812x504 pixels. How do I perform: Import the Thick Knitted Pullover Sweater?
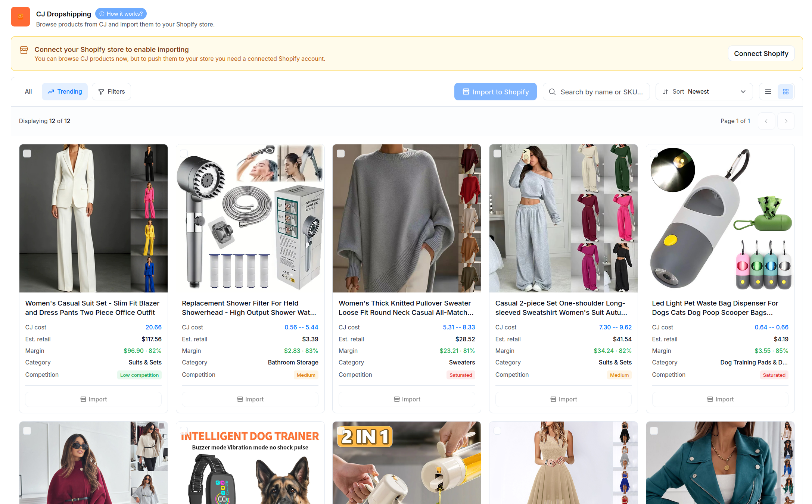tap(407, 400)
